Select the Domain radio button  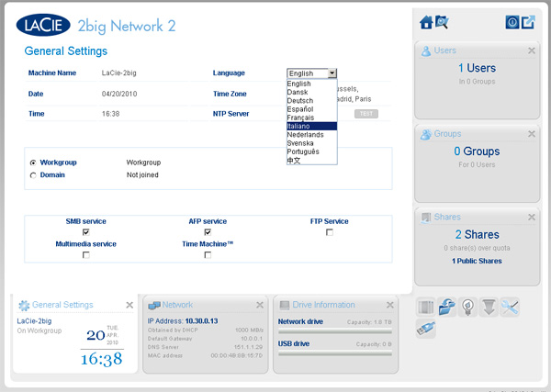coord(33,175)
